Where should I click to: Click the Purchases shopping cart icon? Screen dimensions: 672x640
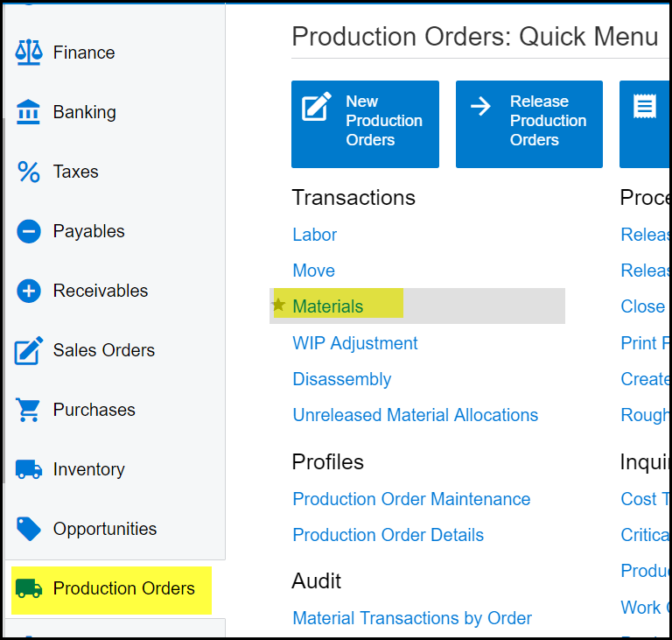point(29,410)
